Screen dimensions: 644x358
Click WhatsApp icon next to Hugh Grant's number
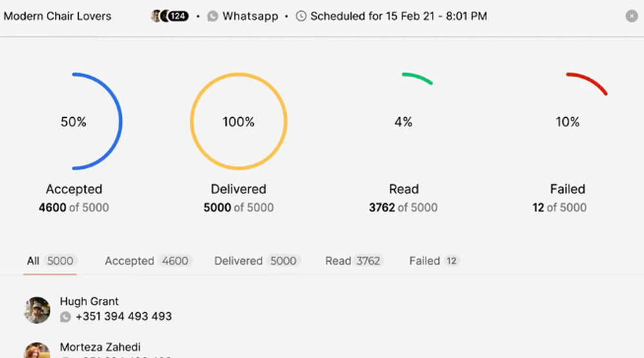click(x=65, y=317)
